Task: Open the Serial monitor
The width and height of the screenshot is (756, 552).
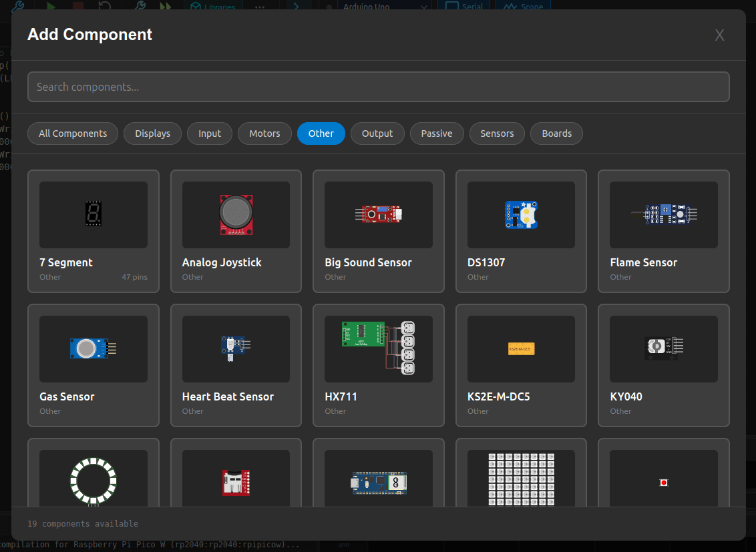Action: click(463, 6)
